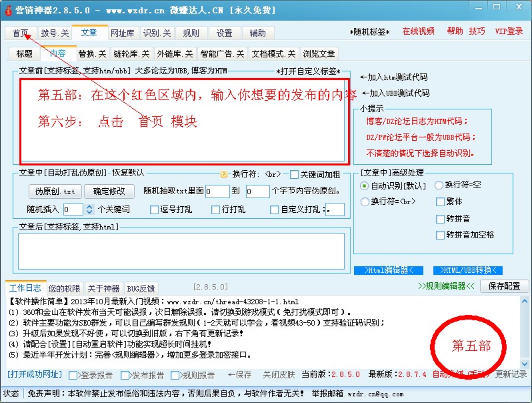Click the log scrollbar up arrow
Image resolution: width=532 pixels, height=403 pixels.
(x=524, y=301)
